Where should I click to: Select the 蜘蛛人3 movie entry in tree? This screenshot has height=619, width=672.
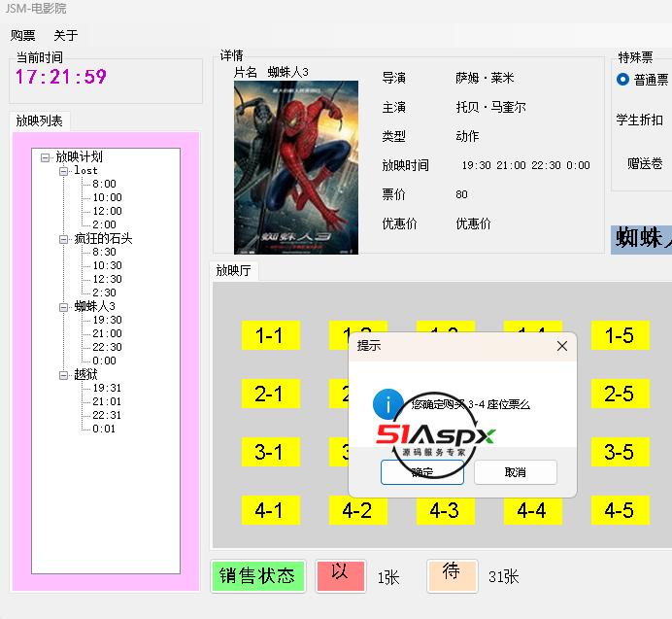point(95,306)
